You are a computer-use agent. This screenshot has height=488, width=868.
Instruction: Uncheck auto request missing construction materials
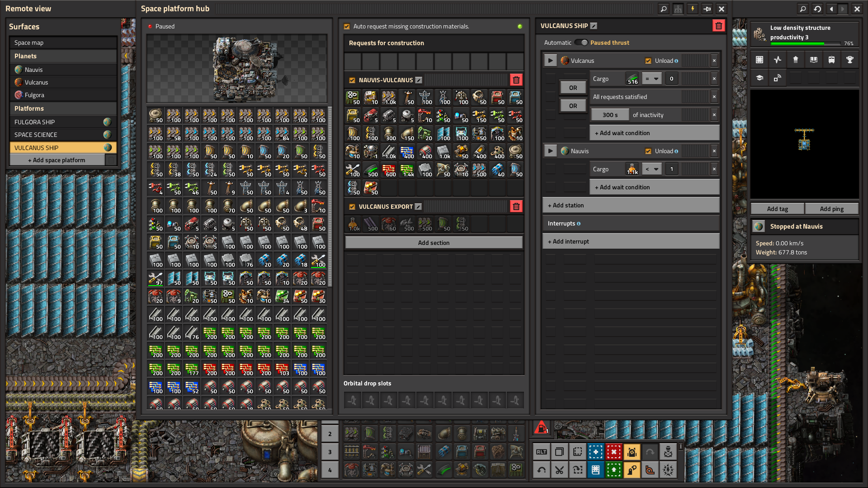tap(347, 27)
